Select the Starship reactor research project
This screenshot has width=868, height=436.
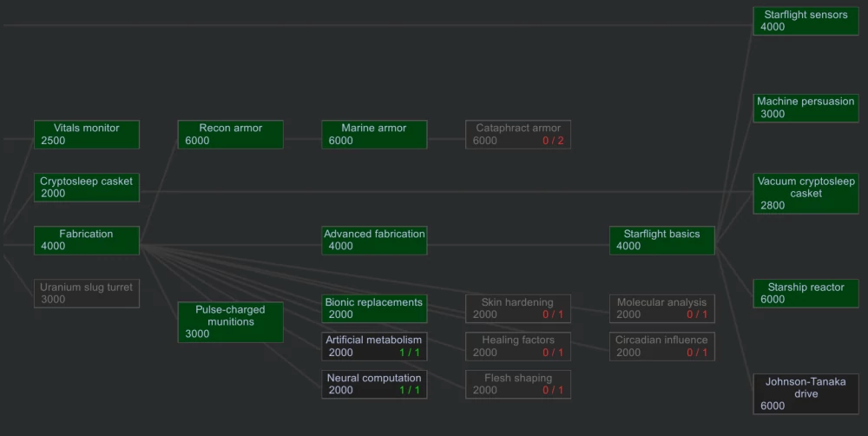point(806,294)
